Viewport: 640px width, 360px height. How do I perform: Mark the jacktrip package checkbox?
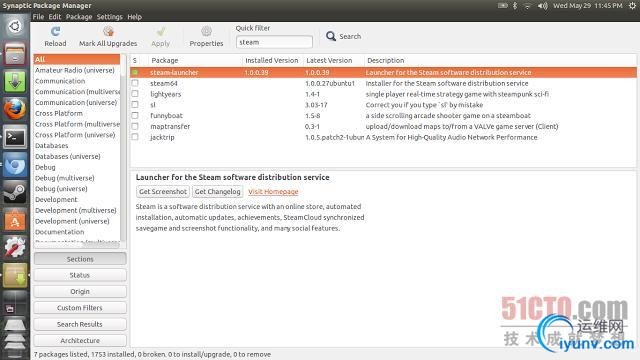(x=135, y=137)
